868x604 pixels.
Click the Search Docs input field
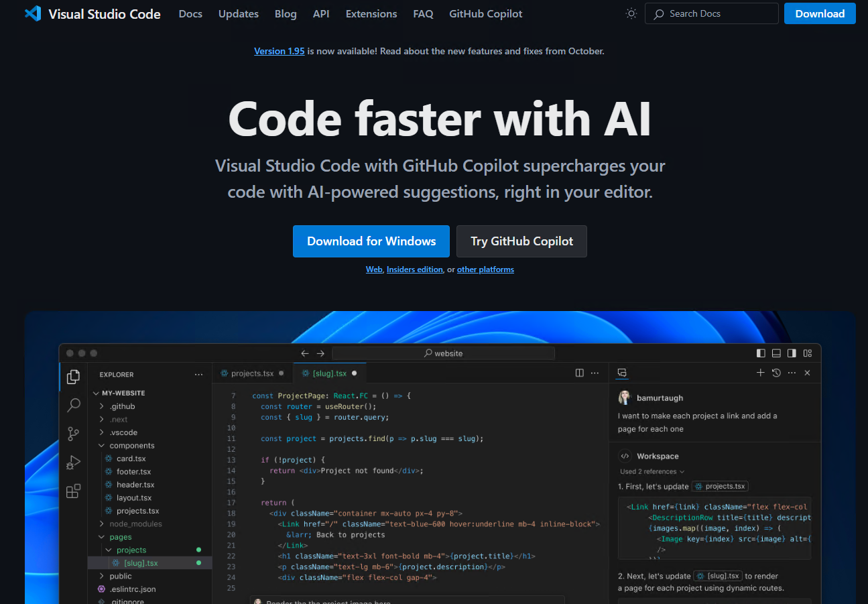pyautogui.click(x=712, y=13)
